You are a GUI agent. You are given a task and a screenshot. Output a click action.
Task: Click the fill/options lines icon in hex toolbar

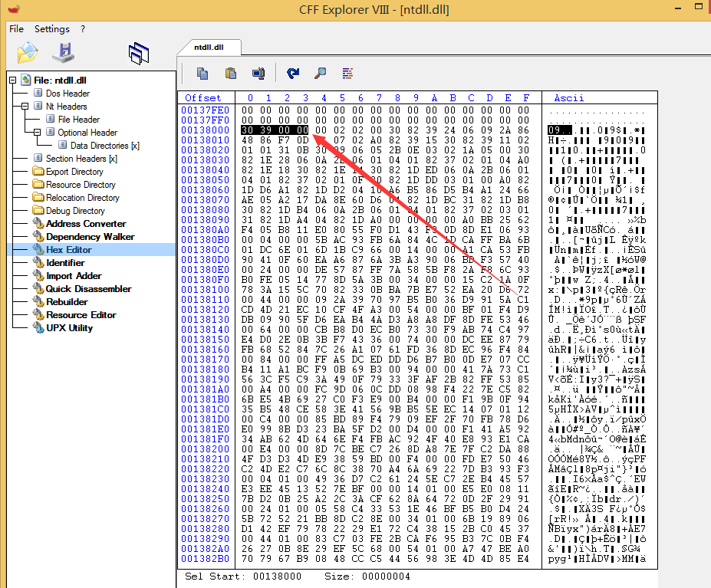pos(347,73)
